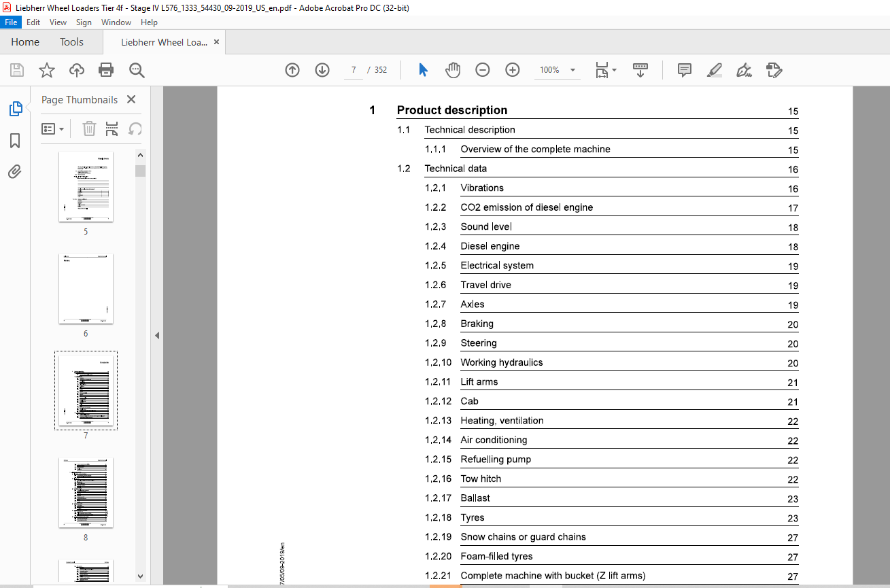Select the Highlight text pen tool
890x588 pixels.
[x=715, y=70]
